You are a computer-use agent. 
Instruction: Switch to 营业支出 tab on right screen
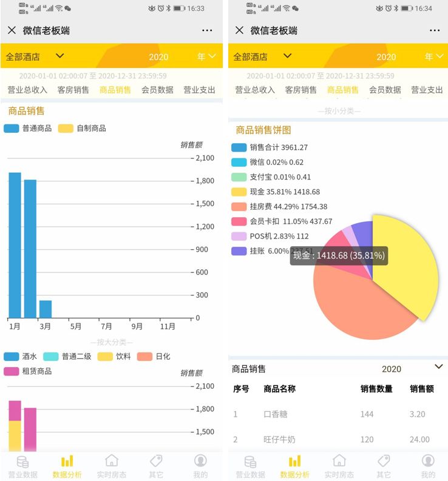[x=427, y=90]
